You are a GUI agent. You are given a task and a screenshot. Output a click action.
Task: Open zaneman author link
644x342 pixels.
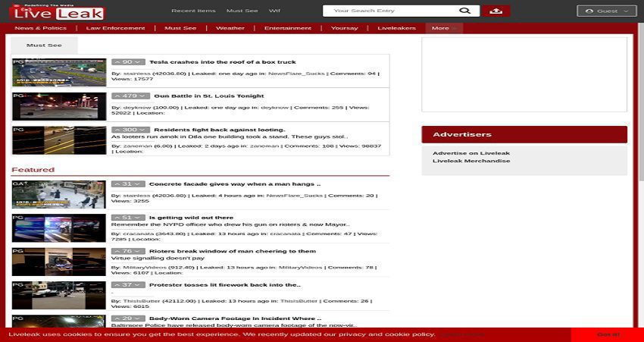(x=138, y=146)
